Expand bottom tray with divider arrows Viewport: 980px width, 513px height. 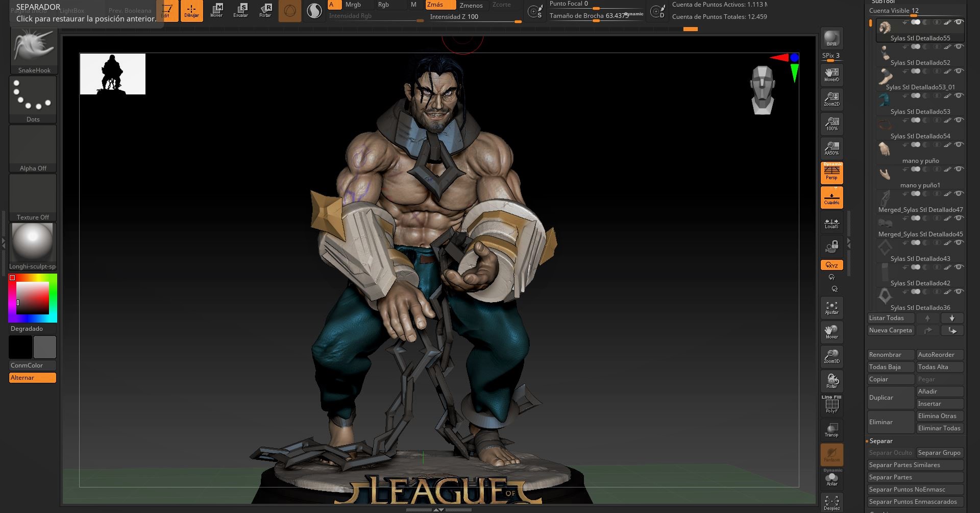click(x=438, y=509)
